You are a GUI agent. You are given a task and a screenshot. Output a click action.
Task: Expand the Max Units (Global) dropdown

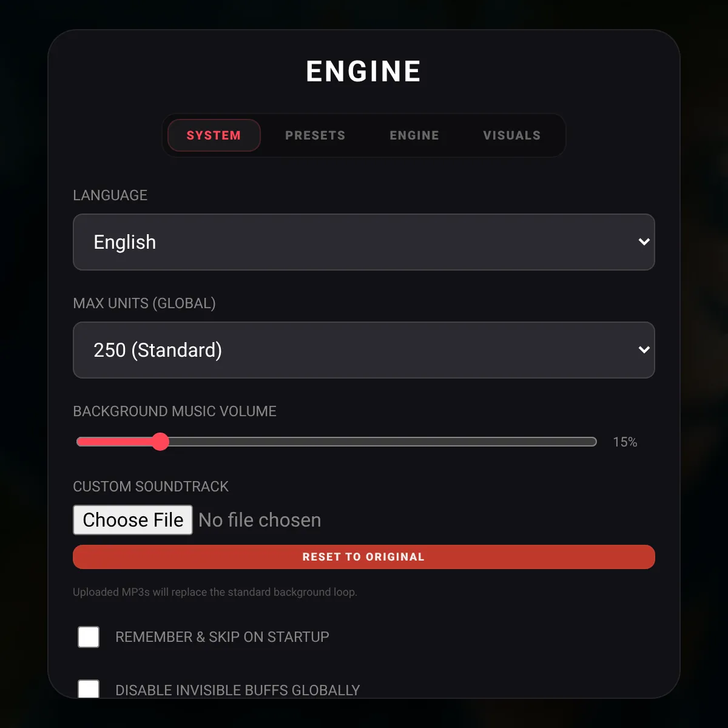(x=364, y=350)
